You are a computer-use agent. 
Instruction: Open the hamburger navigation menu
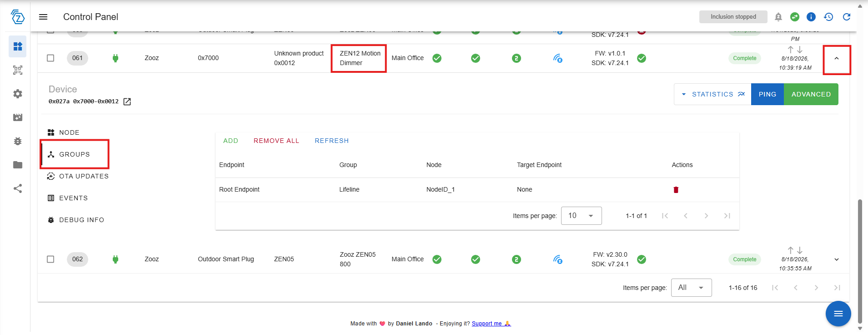click(x=43, y=17)
